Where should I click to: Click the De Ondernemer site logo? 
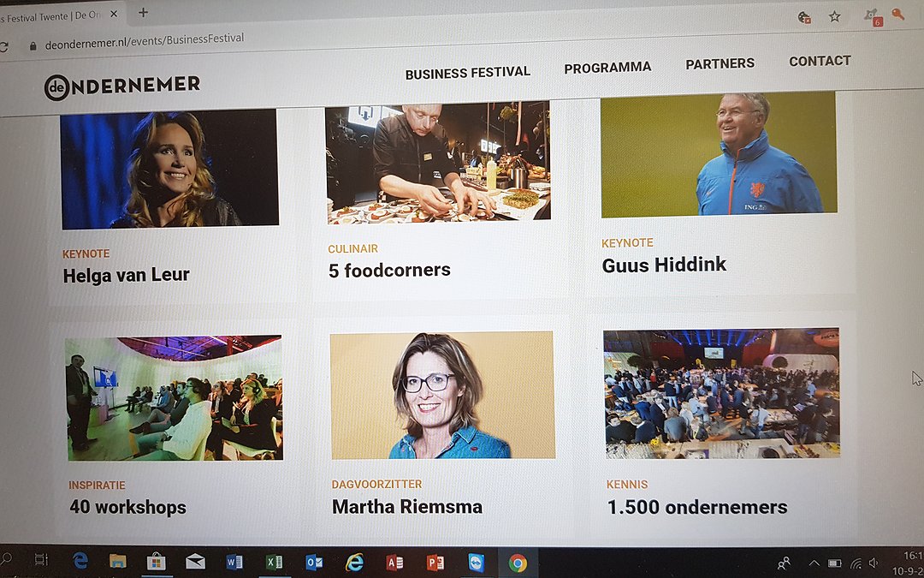(122, 86)
